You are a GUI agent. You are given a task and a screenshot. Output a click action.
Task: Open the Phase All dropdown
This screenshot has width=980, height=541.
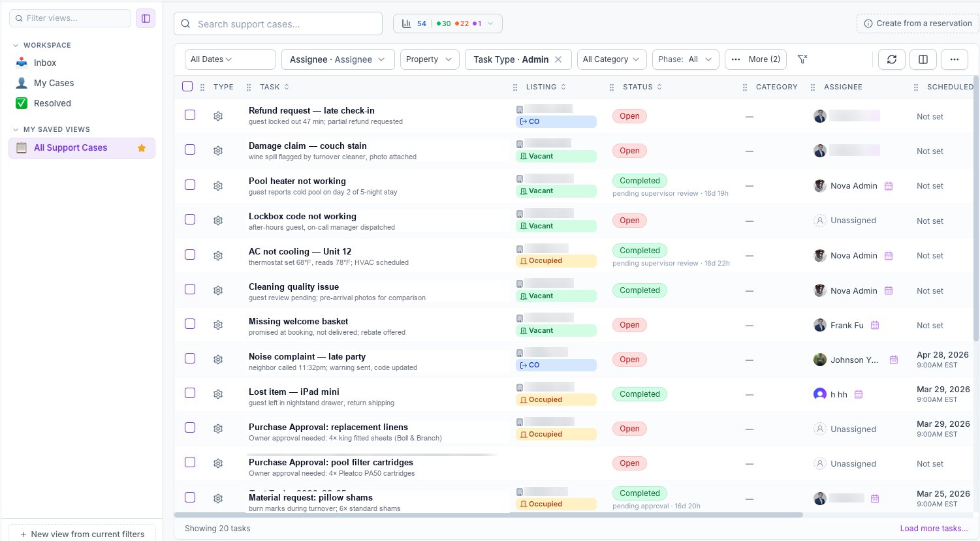pyautogui.click(x=686, y=59)
